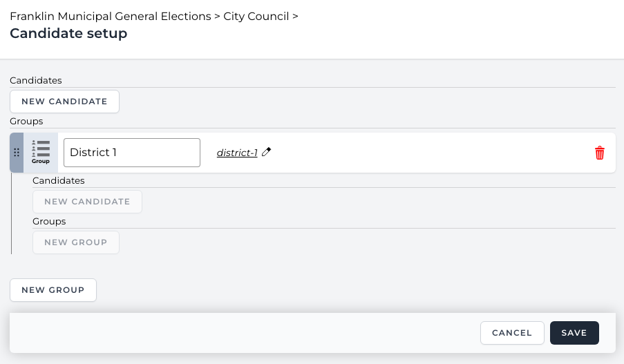This screenshot has height=364, width=624.
Task: Click the top-level Candidates section label
Action: [x=36, y=80]
